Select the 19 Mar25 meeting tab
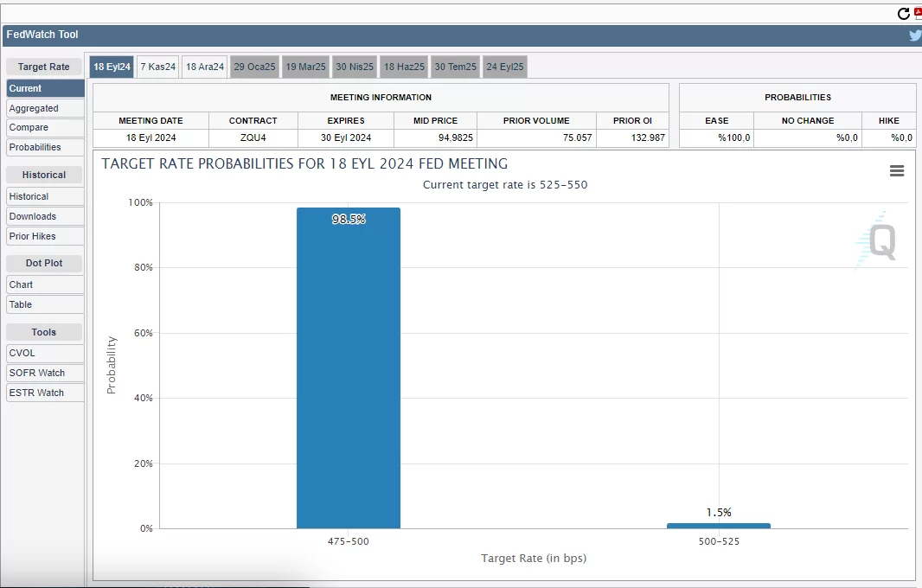Viewport: 922px width, 588px height. tap(305, 67)
